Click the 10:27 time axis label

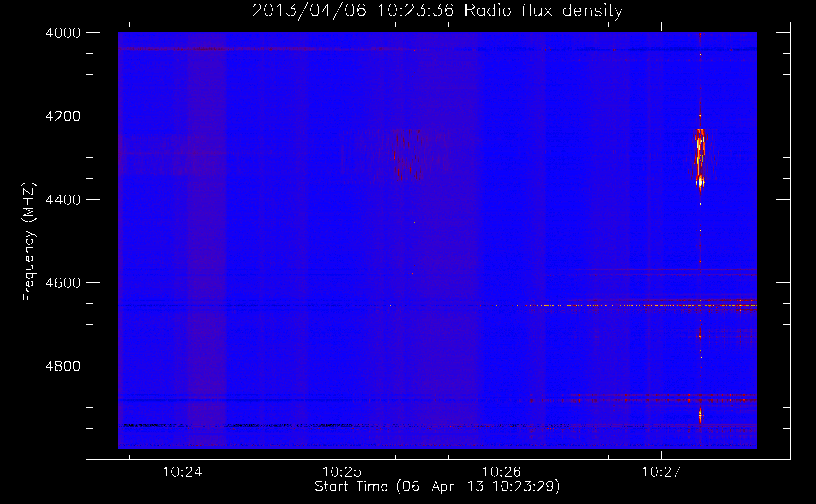pos(661,472)
